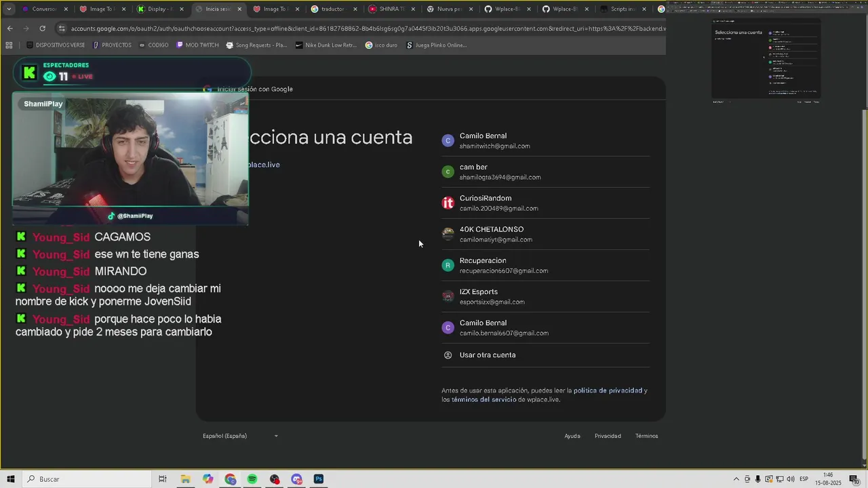868x488 pixels.
Task: Open the Spotify taskbar icon
Action: coord(252,479)
